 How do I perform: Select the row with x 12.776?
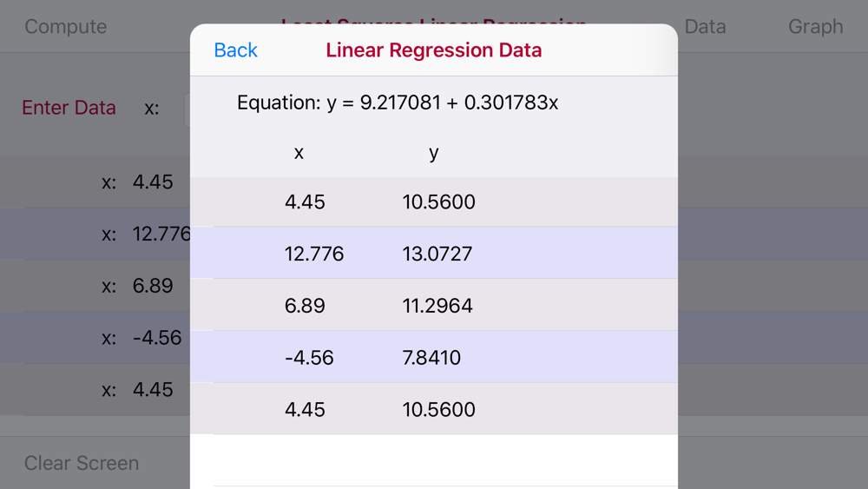434,253
